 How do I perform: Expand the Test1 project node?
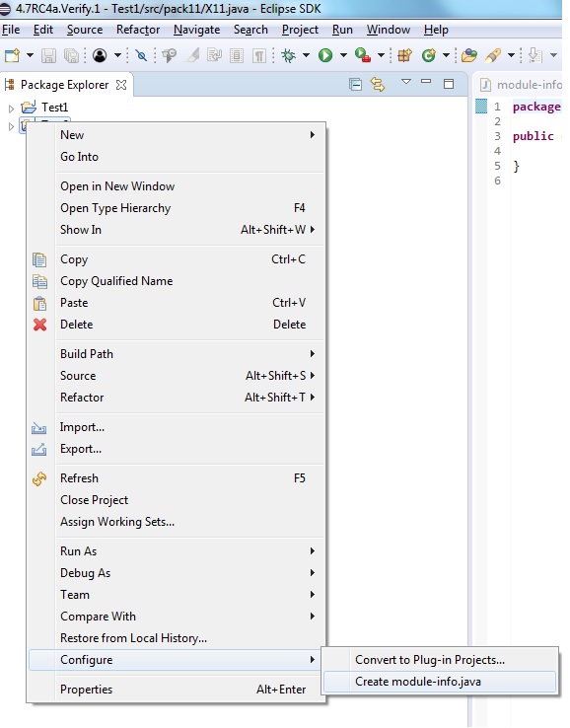coord(11,109)
